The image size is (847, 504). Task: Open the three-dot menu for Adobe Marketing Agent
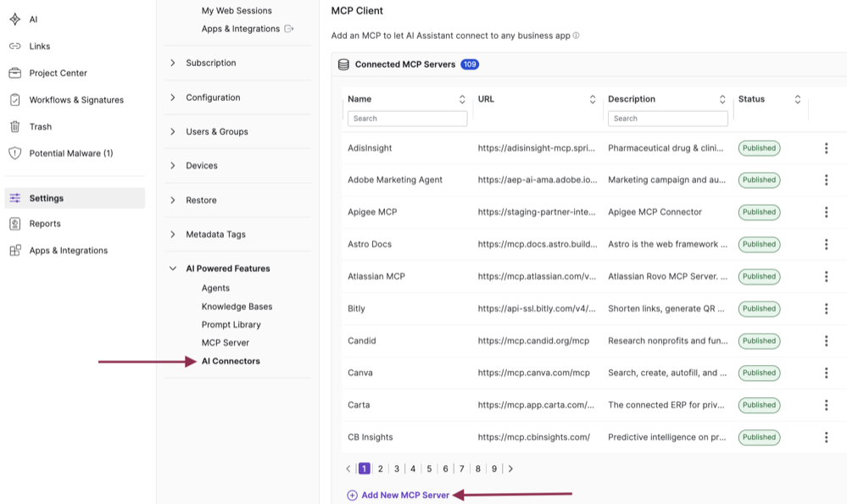(x=826, y=180)
